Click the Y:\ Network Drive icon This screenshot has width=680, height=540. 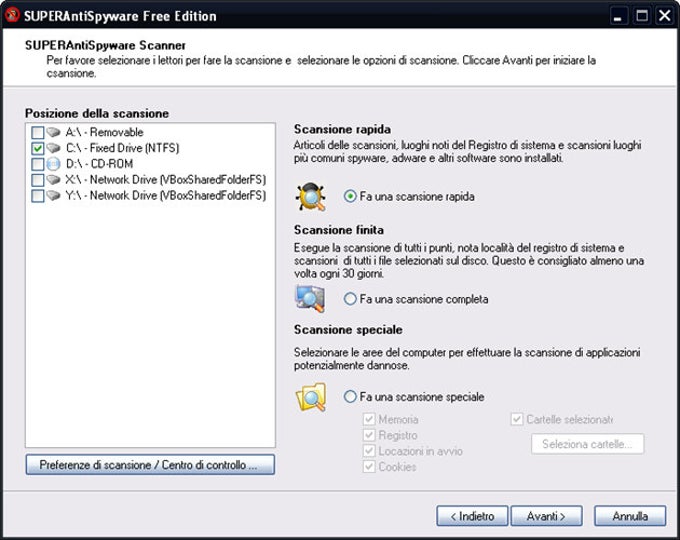(53, 196)
